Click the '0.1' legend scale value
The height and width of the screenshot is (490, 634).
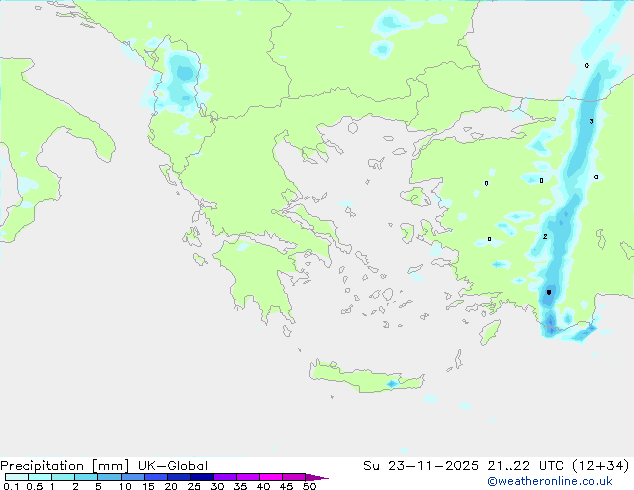click(11, 486)
